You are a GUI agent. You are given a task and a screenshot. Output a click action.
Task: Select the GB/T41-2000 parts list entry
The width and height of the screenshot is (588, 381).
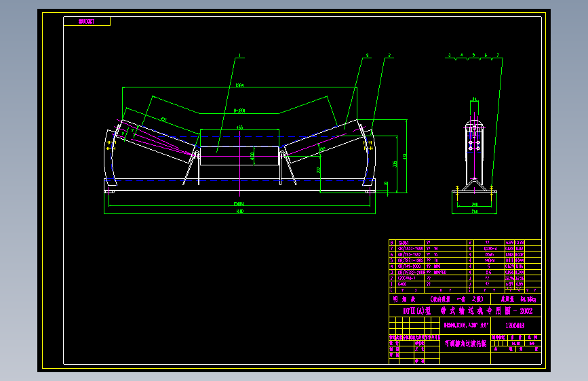coord(409,266)
